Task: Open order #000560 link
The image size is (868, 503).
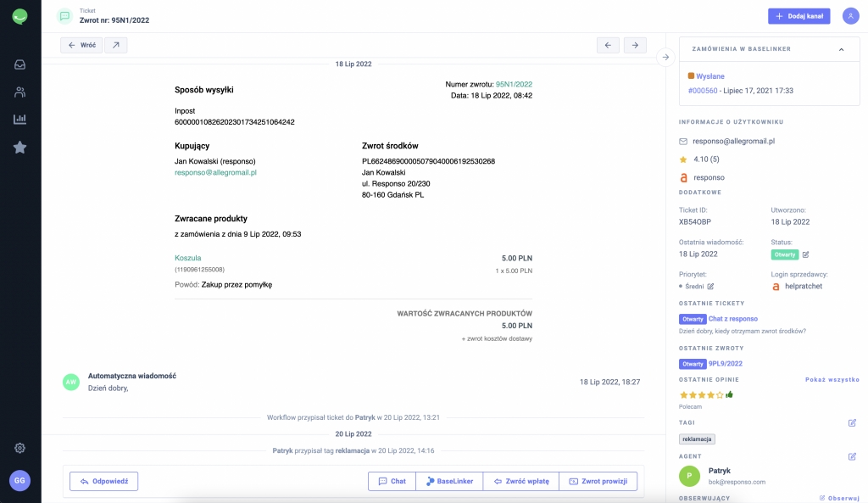Action: 702,91
